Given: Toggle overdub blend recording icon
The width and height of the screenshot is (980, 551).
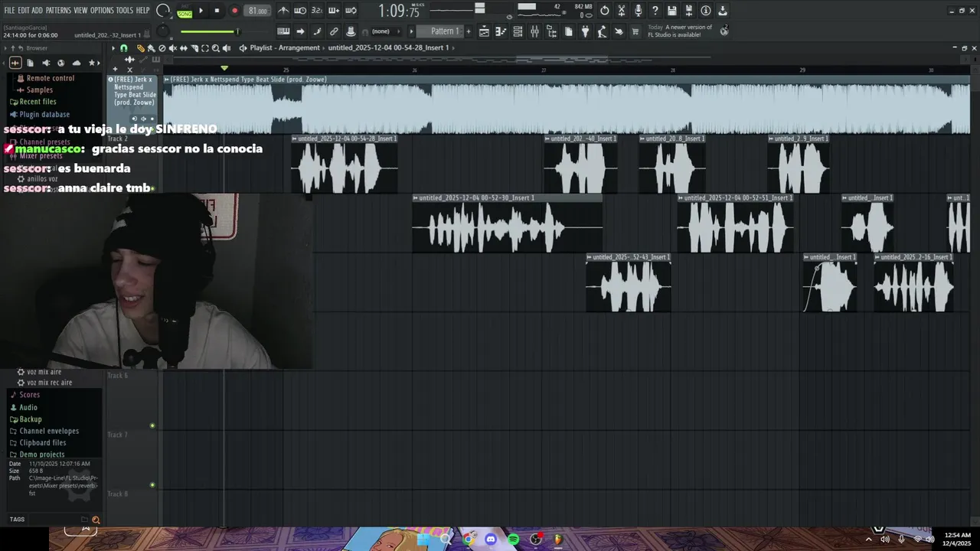Looking at the screenshot, I should click(334, 11).
